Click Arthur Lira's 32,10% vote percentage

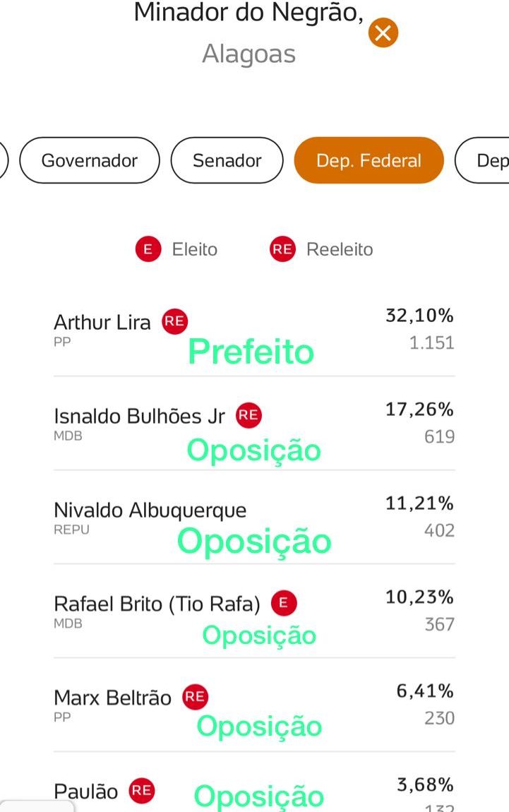[x=419, y=316]
